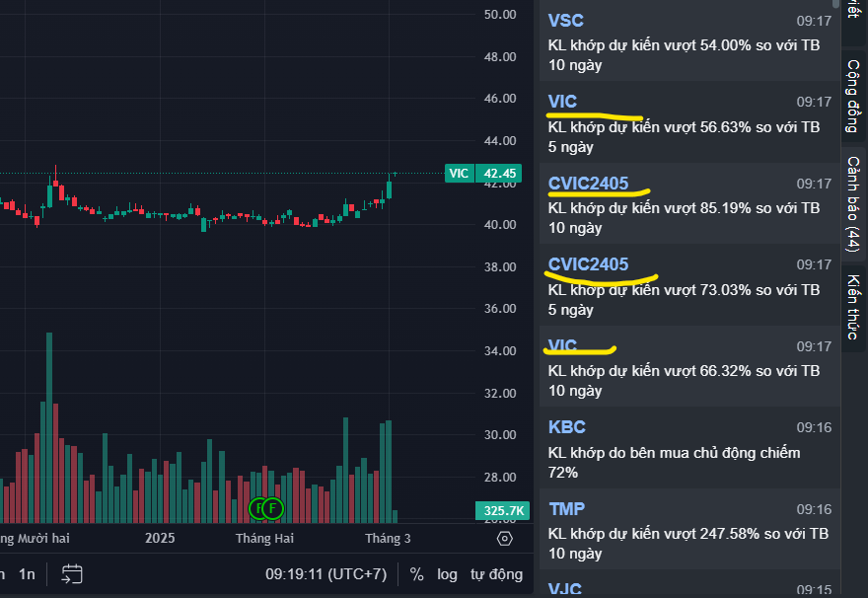Click the 50.00 price axis label

(500, 15)
